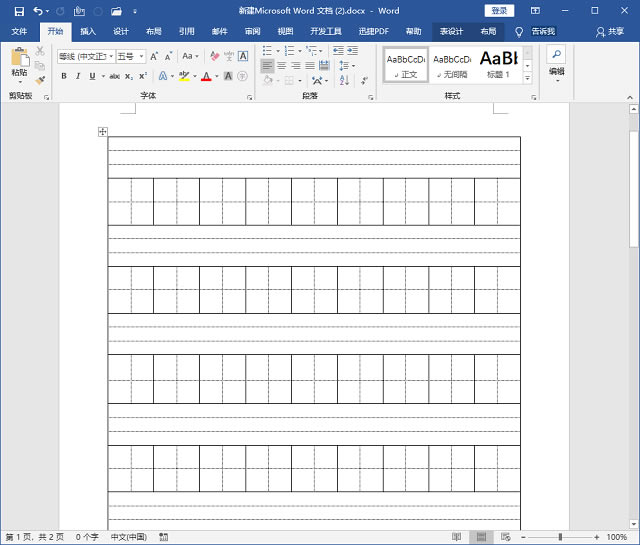Apply bold formatting with the B icon

point(64,76)
